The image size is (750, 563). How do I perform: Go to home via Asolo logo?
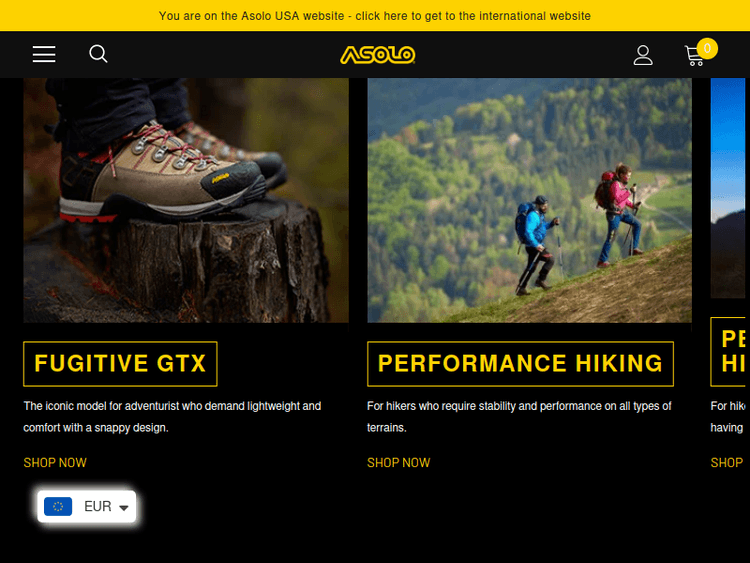pyautogui.click(x=377, y=55)
